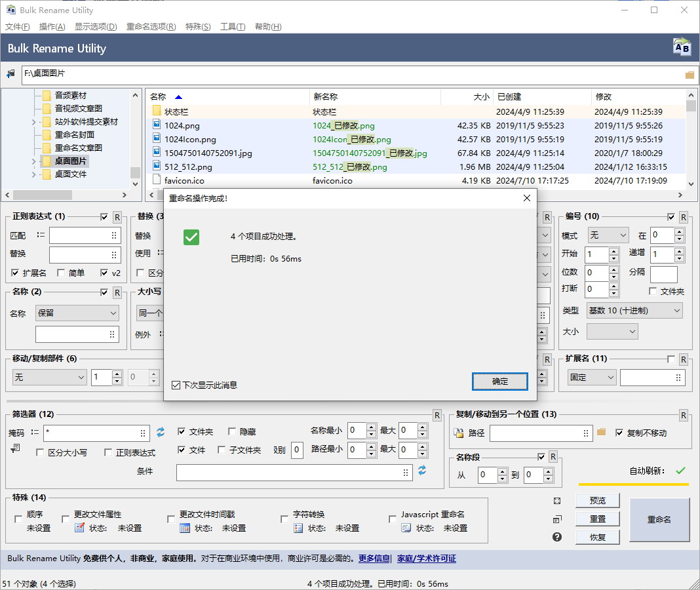Click the folder icon beside the copy/move path field

(602, 432)
